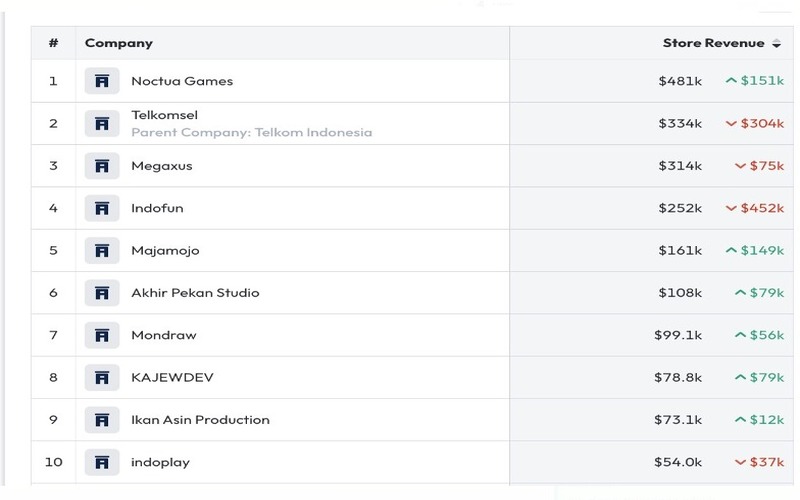Select the $481k revenue value for Noctua Games

click(x=680, y=81)
